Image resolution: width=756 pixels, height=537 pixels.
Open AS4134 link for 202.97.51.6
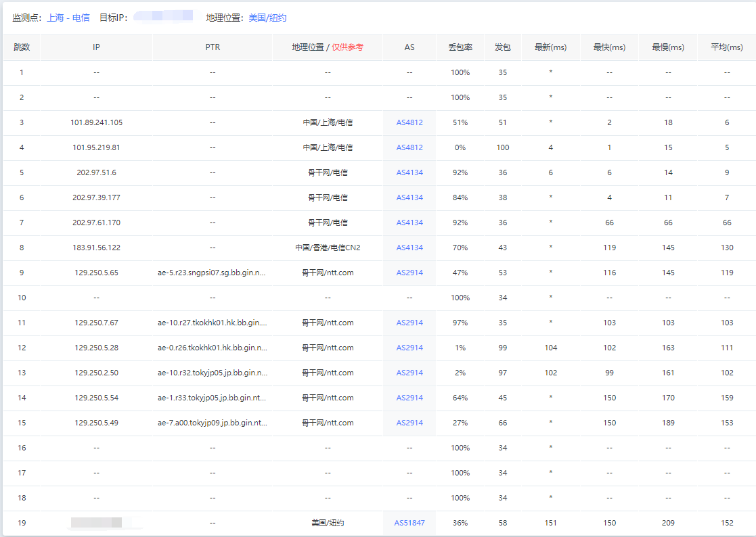point(409,172)
